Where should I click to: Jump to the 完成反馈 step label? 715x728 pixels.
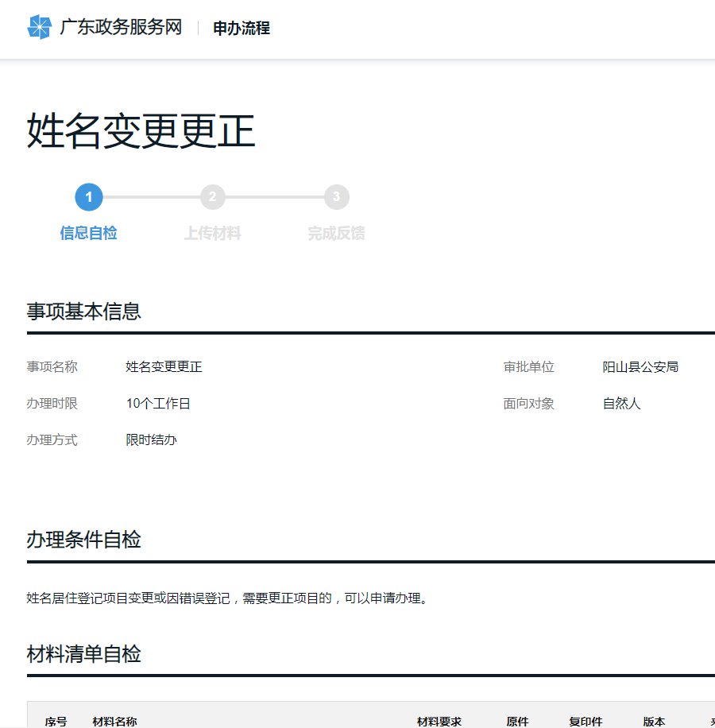pyautogui.click(x=337, y=234)
